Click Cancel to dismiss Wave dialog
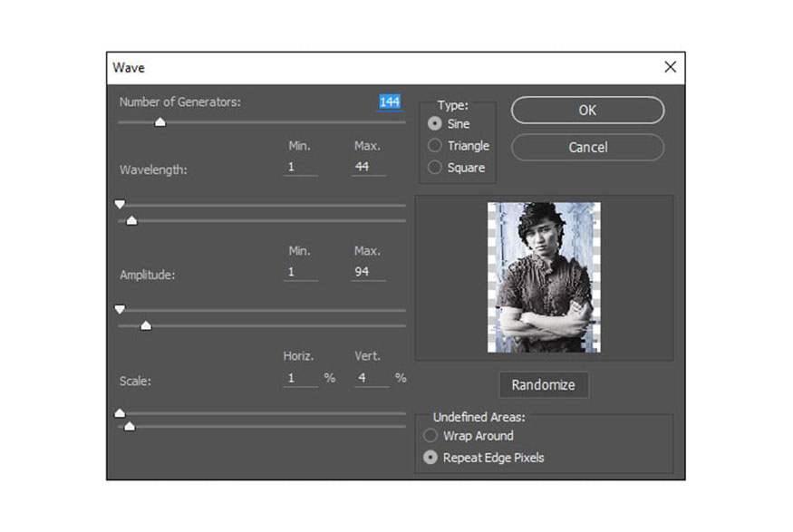This screenshot has height=532, width=793. 587,147
